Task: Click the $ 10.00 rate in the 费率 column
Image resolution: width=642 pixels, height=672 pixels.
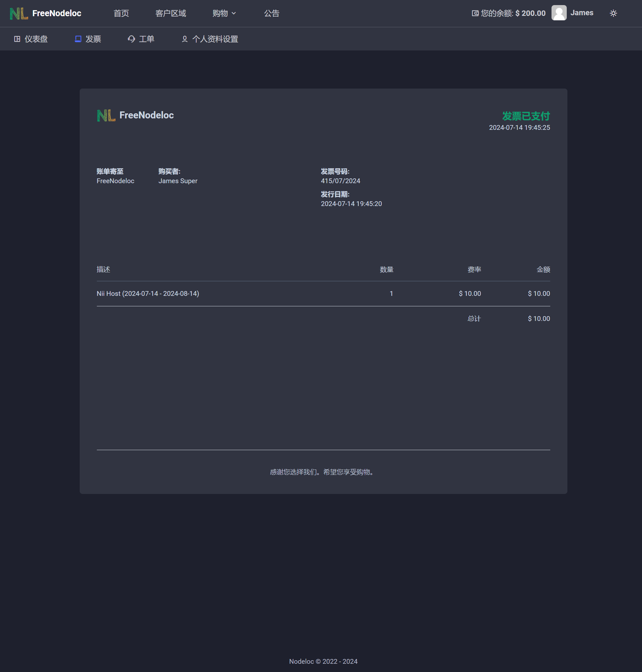Action: [x=470, y=294]
